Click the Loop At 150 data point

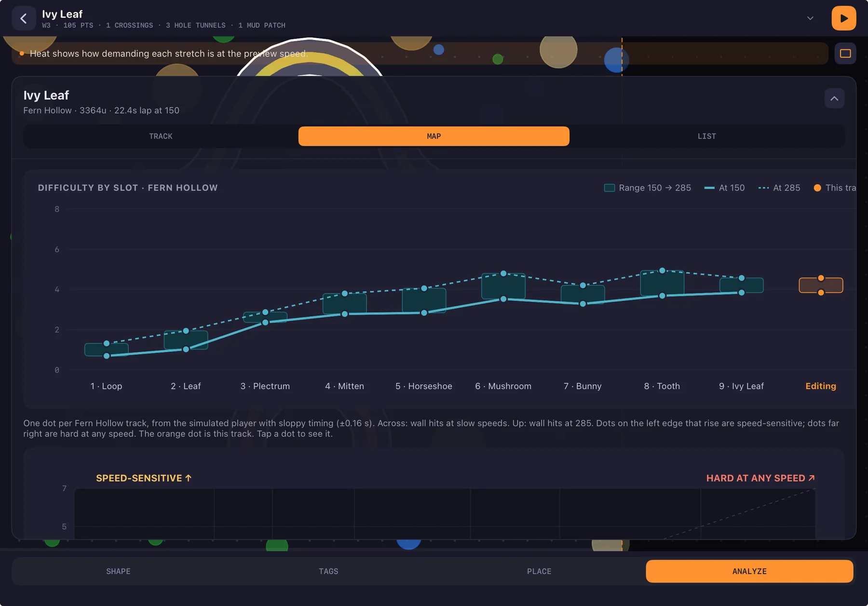[107, 356]
